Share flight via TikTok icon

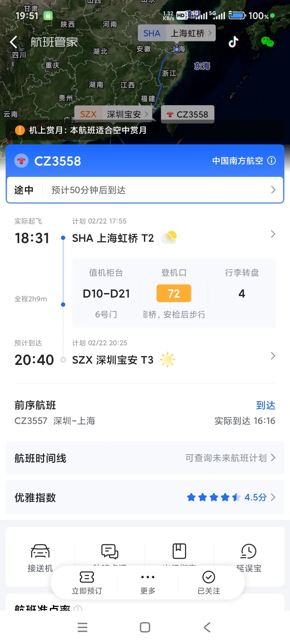(x=233, y=42)
